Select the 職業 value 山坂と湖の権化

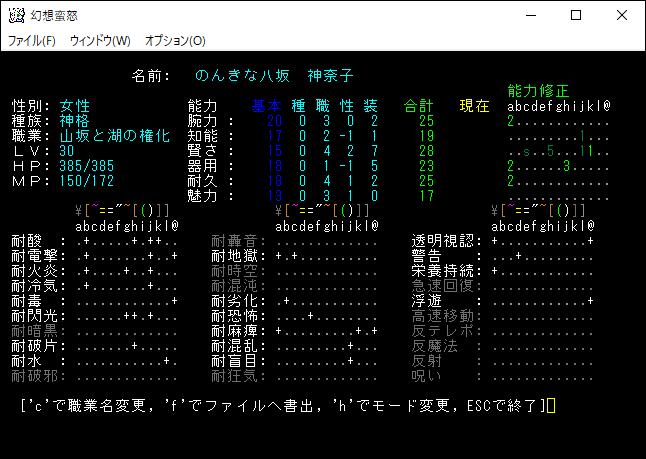[x=115, y=136]
